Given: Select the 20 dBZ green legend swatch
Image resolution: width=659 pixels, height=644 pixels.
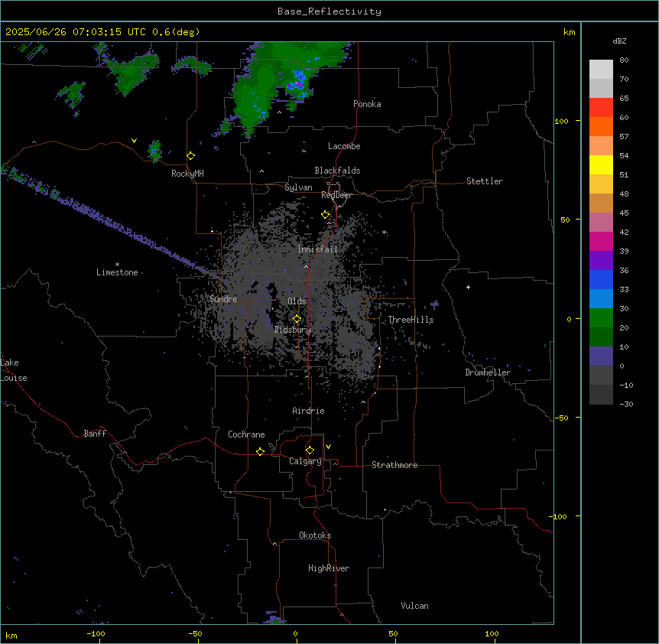Looking at the screenshot, I should click(x=601, y=318).
